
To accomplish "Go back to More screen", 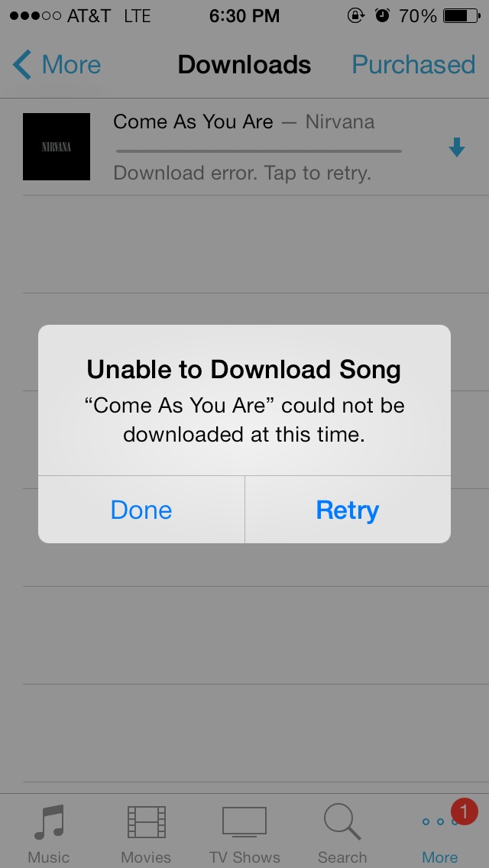I will 57,64.
